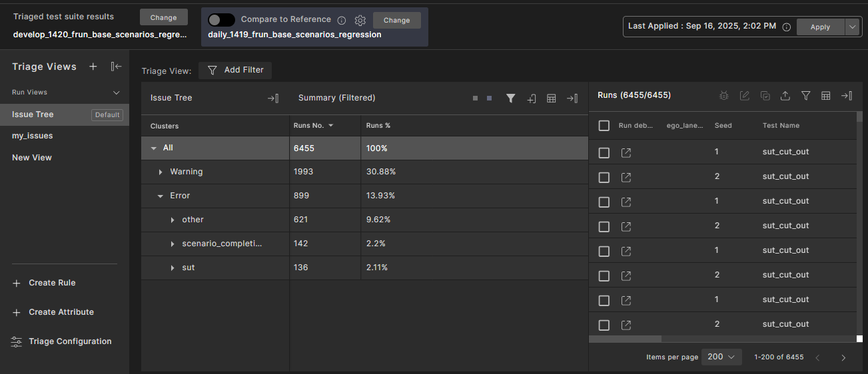Tick the checkbox of the first sut_cut_out run
Viewport: 868px width, 374px height.
[604, 152]
